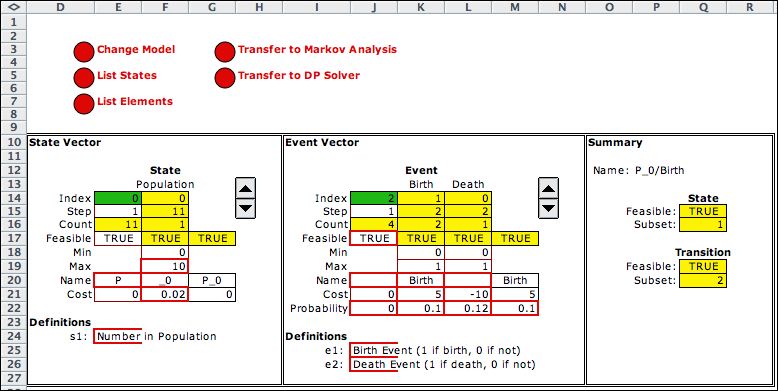
Task: Click the State Min cell with value 0
Action: (x=165, y=252)
